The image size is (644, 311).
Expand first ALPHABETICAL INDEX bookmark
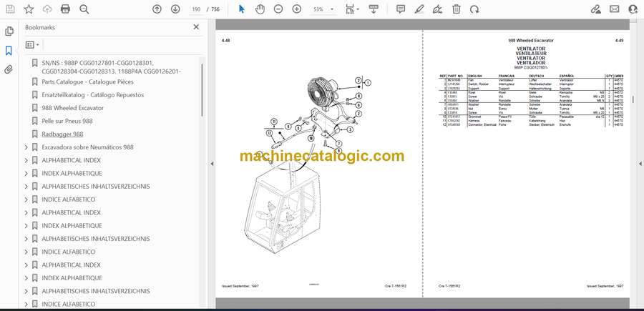[x=26, y=160]
